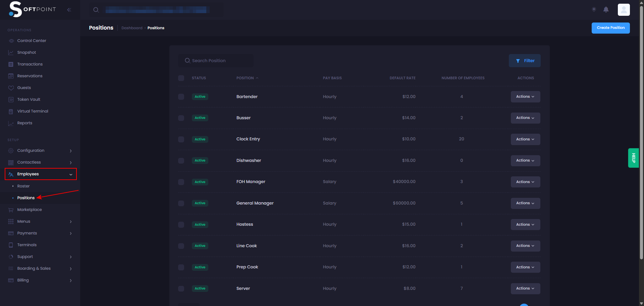644x306 pixels.
Task: Click the vertical page scrollbar
Action: (641, 134)
